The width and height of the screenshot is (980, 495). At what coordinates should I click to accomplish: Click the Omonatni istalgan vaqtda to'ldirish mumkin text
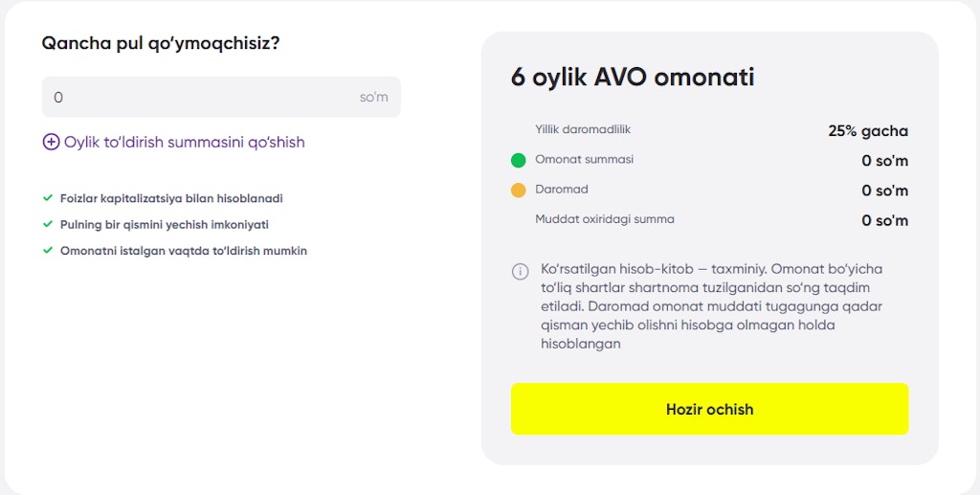coord(184,250)
